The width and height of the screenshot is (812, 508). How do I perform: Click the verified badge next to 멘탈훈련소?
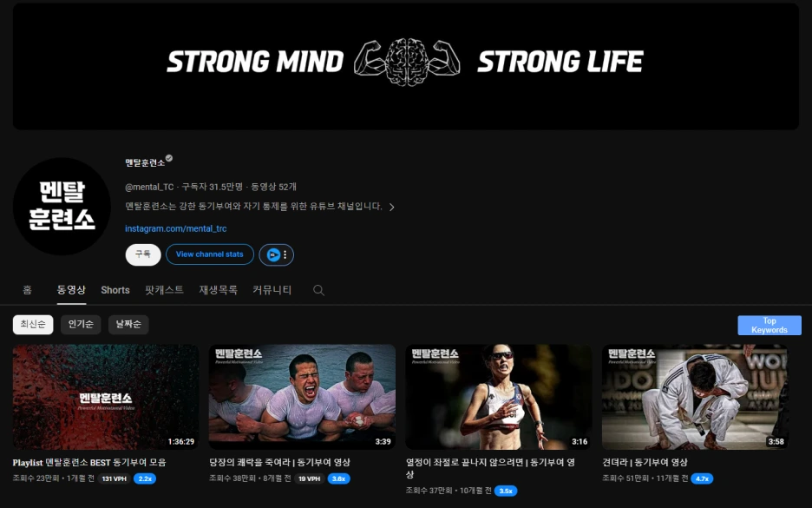point(169,159)
